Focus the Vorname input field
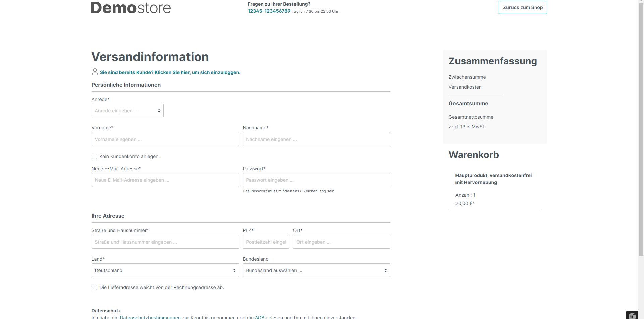Image resolution: width=644 pixels, height=319 pixels. [165, 139]
